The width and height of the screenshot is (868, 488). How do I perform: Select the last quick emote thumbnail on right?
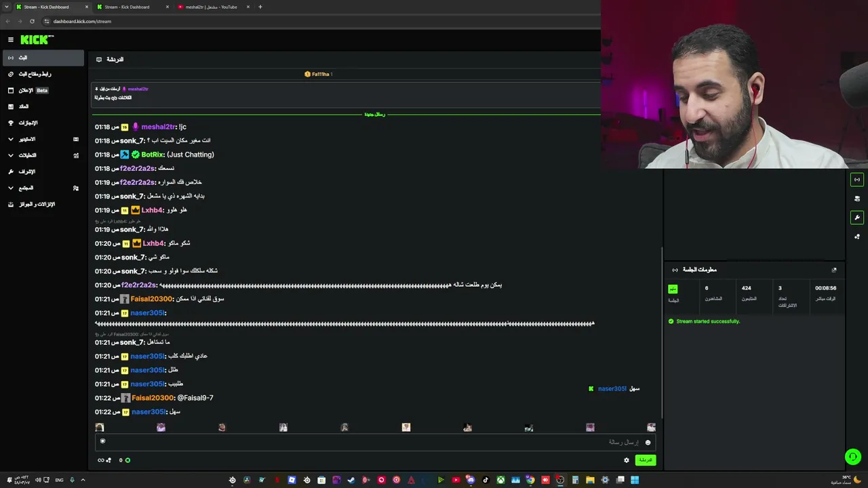coord(652,428)
